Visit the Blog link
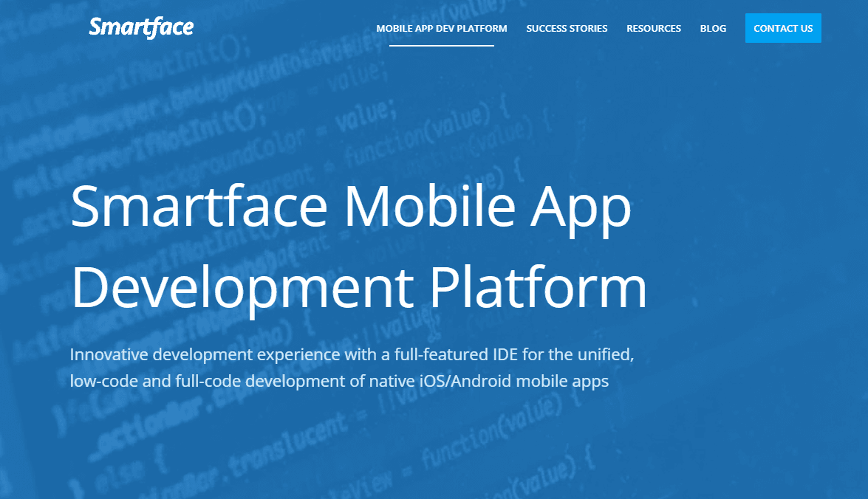The image size is (868, 499). pyautogui.click(x=713, y=28)
